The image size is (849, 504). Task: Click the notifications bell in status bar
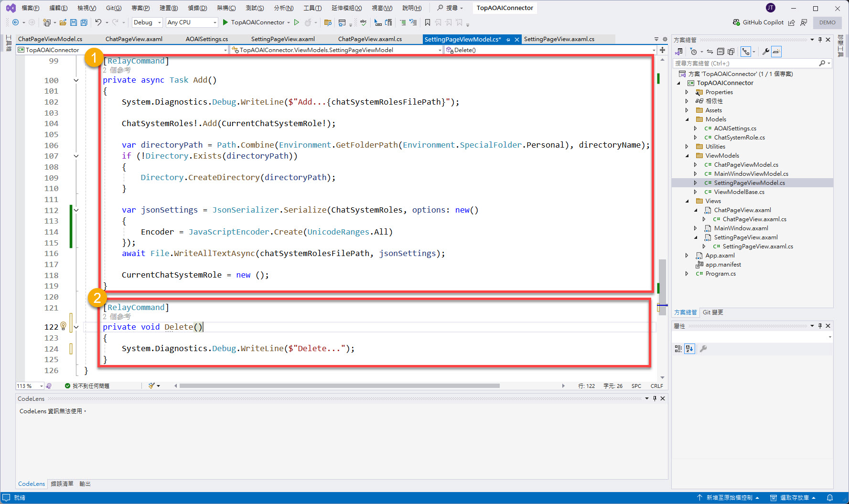coord(830,498)
